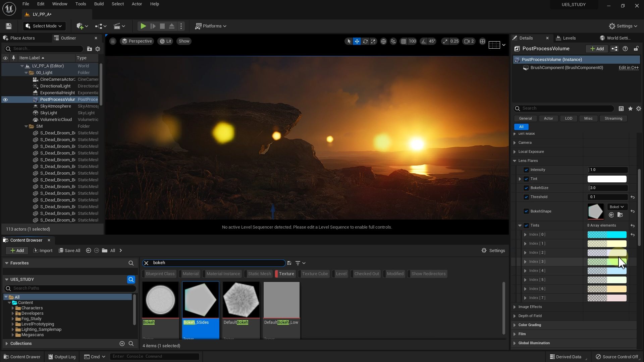Viewport: 644px width, 362px height.
Task: Browse to BokehShape asset in Content Browser
Action: click(x=620, y=215)
